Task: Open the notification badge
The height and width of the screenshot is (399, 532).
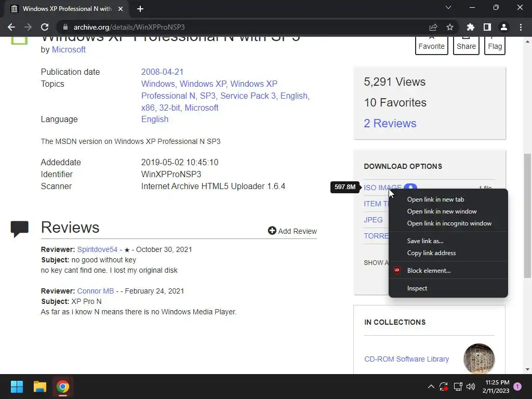Action: point(517,387)
